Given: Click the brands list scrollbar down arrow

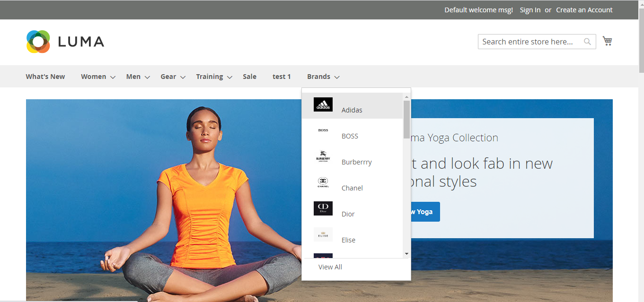Looking at the screenshot, I should [406, 254].
